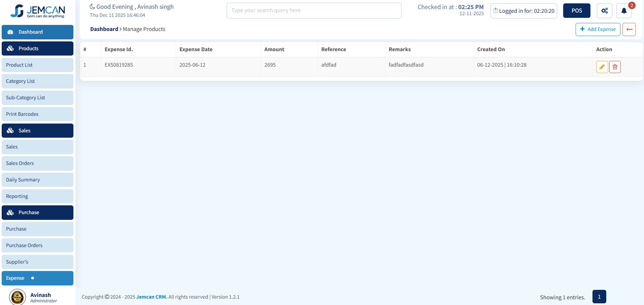Open the POS screen
The image size is (644, 305).
[576, 10]
